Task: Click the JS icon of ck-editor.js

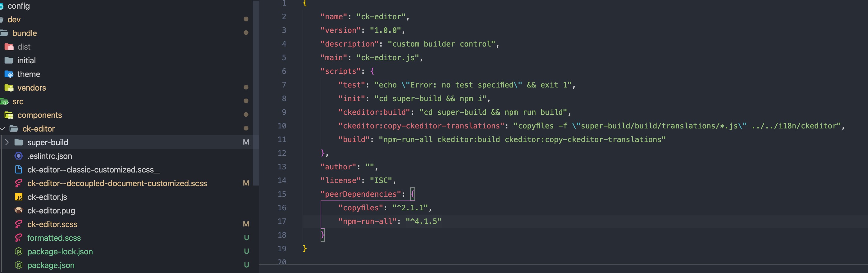Action: coord(19,197)
